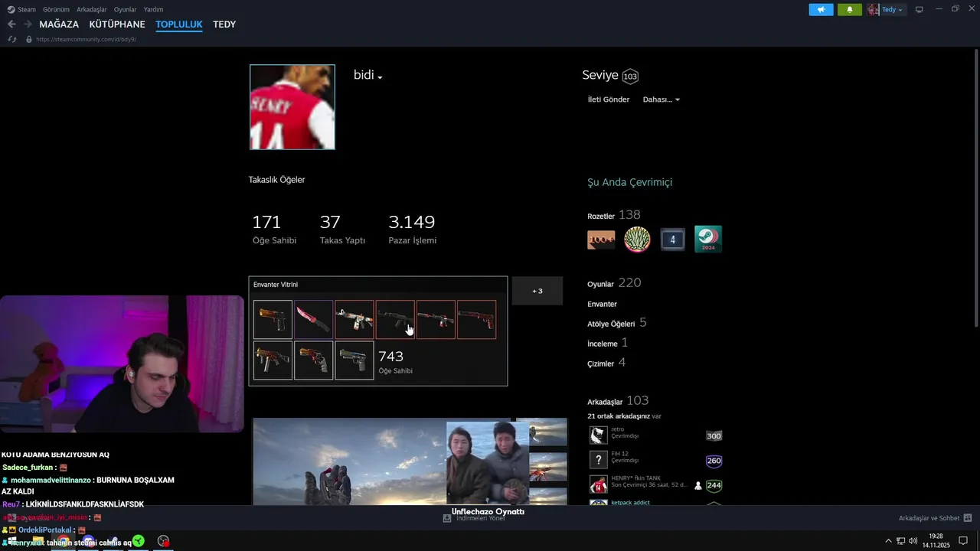This screenshot has width=980, height=551.
Task: Select the red-orange revolver showcase item
Action: coord(314,360)
